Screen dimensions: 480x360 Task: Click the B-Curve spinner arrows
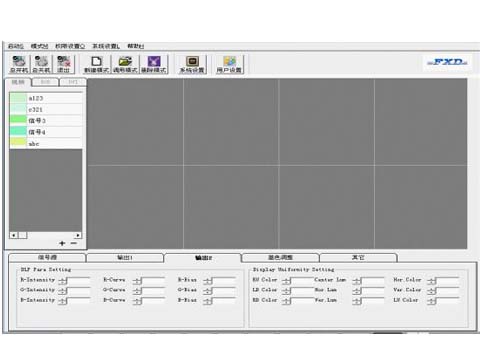[x=137, y=301]
